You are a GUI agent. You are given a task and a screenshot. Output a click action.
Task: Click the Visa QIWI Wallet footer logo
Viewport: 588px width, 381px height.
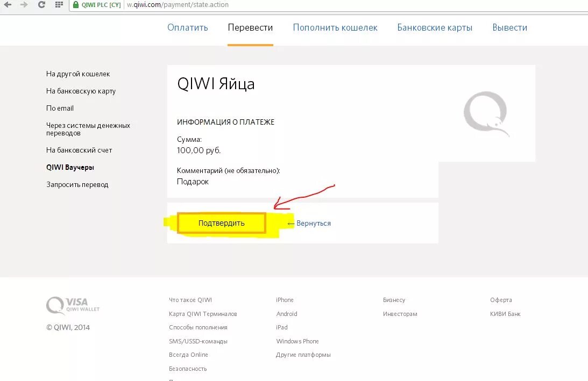pos(73,305)
